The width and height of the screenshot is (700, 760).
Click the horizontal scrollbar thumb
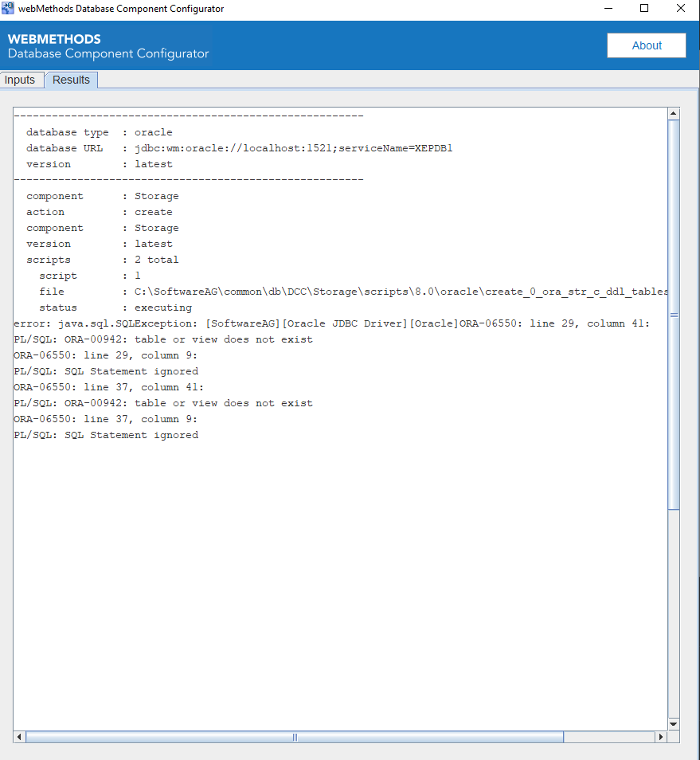[x=295, y=737]
